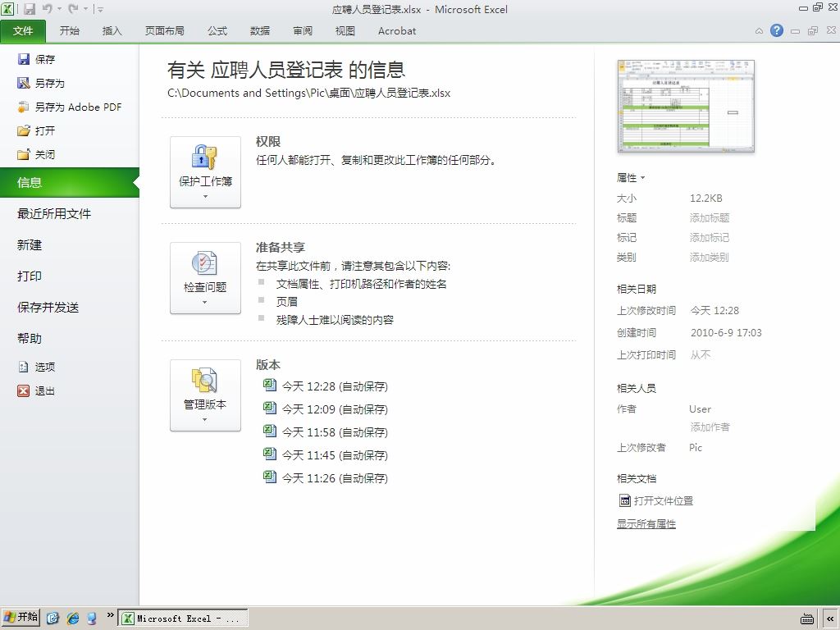Click the last modifier name "Pic"
Image resolution: width=840 pixels, height=630 pixels.
pyautogui.click(x=696, y=447)
